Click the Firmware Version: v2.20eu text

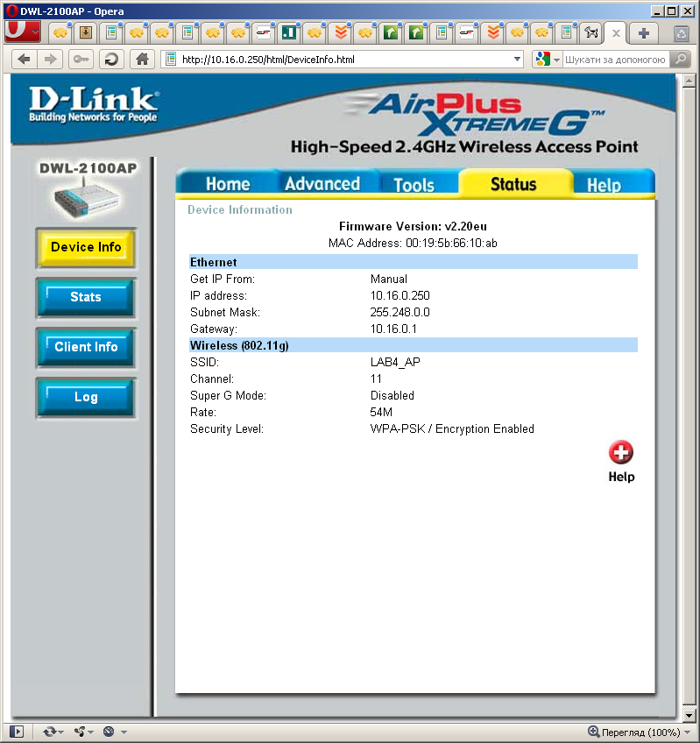413,226
